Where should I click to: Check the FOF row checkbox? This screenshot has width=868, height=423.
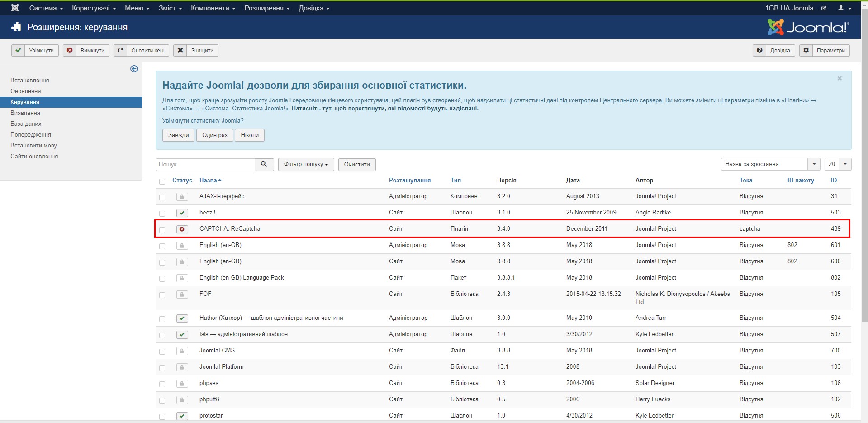click(162, 295)
